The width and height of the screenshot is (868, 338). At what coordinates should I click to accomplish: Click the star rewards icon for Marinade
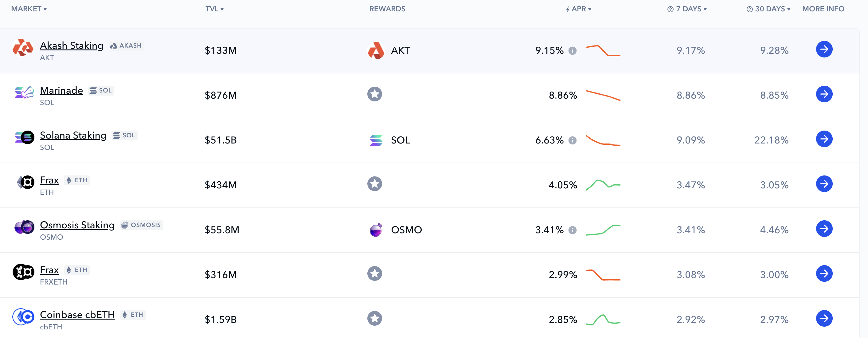374,94
